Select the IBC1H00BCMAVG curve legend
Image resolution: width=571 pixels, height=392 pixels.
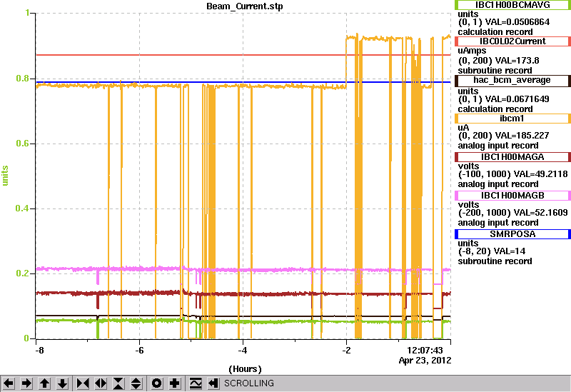pos(512,5)
